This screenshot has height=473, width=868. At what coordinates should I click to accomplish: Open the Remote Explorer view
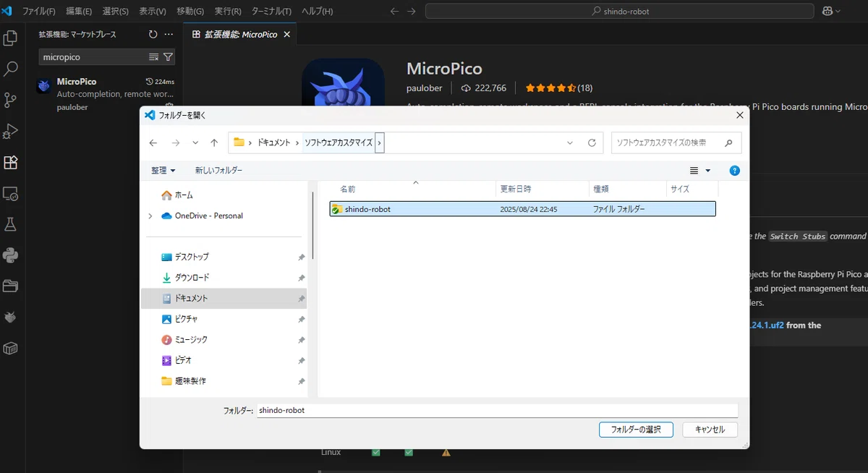point(11,193)
